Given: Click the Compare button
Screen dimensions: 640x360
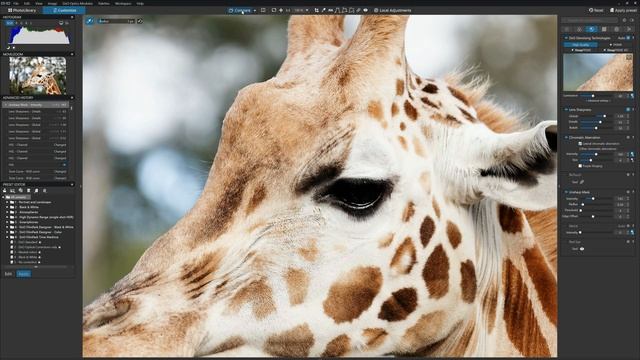Looking at the screenshot, I should [240, 10].
